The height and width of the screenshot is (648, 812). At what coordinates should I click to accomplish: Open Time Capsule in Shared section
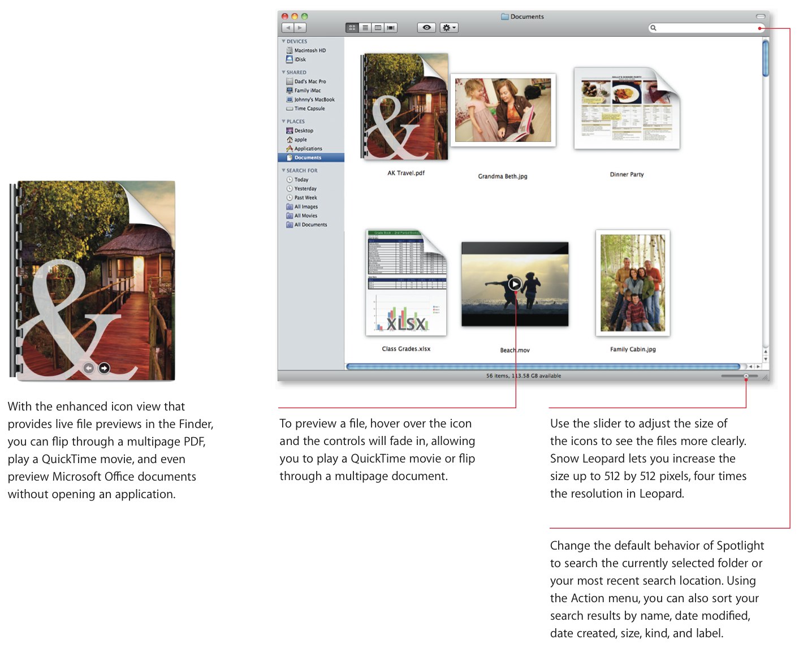click(309, 109)
